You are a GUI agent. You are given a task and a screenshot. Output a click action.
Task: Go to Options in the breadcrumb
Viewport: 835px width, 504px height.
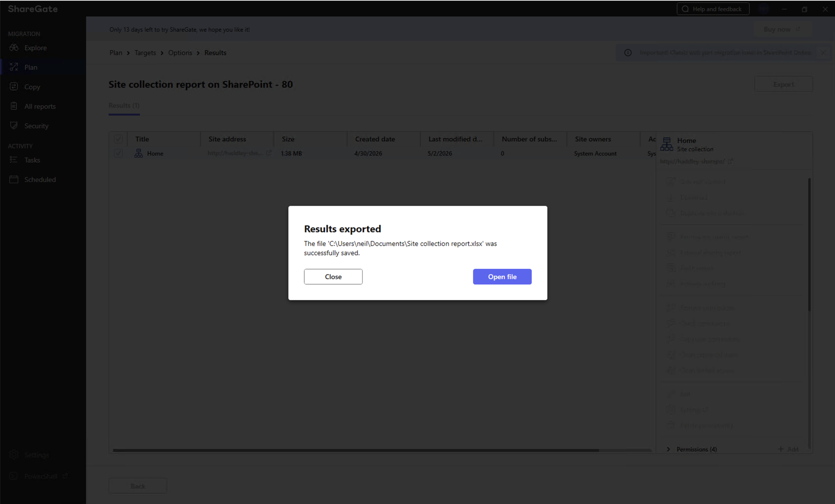[x=180, y=53]
